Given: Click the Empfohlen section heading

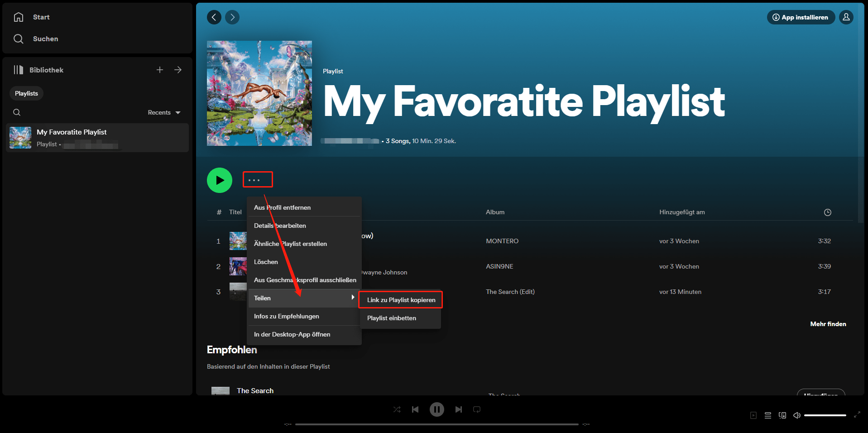Looking at the screenshot, I should pyautogui.click(x=232, y=350).
